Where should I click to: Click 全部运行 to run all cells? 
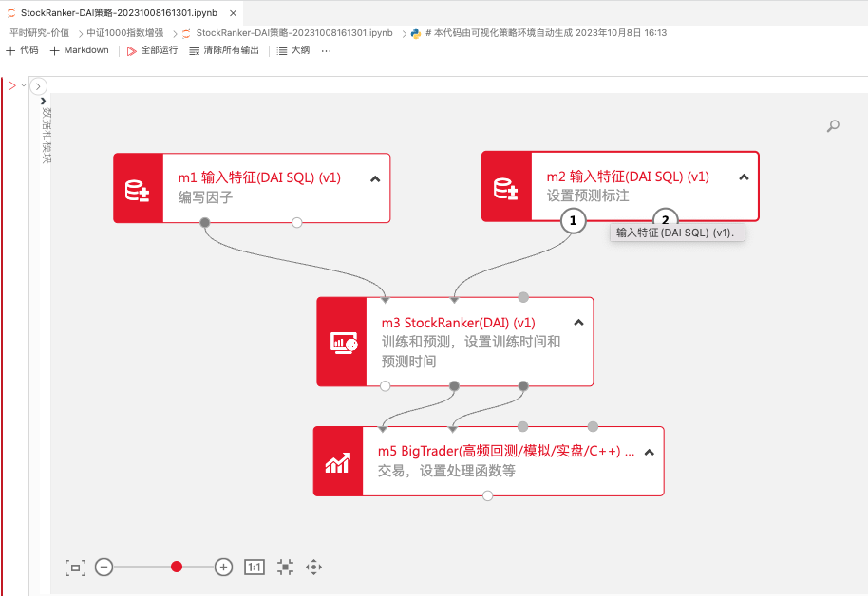click(153, 50)
